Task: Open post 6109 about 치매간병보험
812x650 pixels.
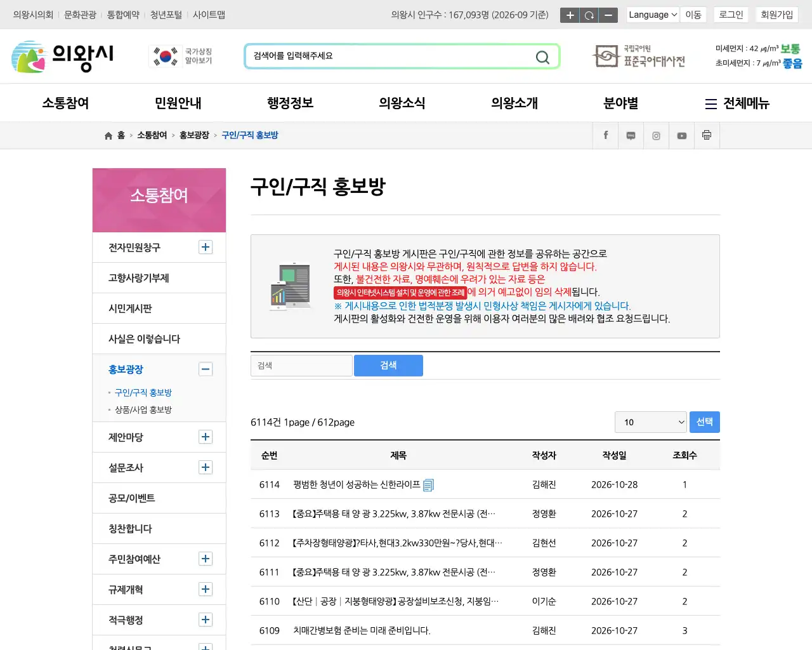Action: point(362,631)
